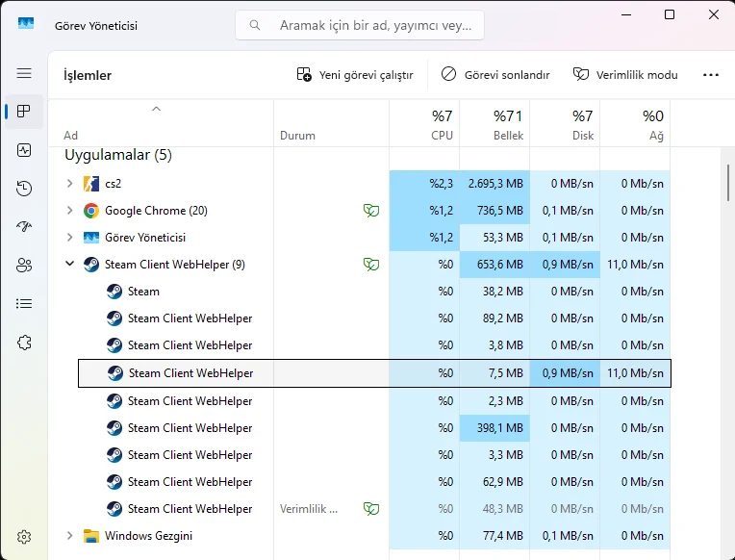Open the services puzzle-piece sidebar icon
Viewport: 735px width, 560px height.
24,343
